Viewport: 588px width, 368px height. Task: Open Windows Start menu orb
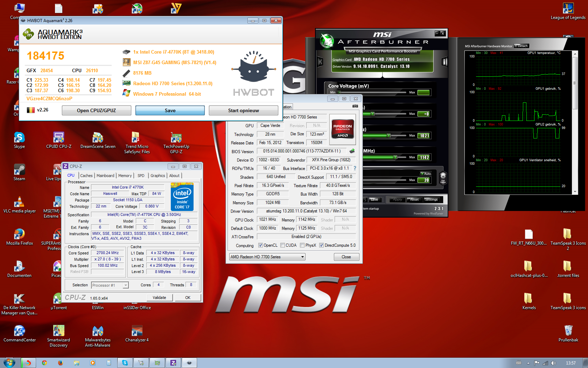click(x=9, y=362)
